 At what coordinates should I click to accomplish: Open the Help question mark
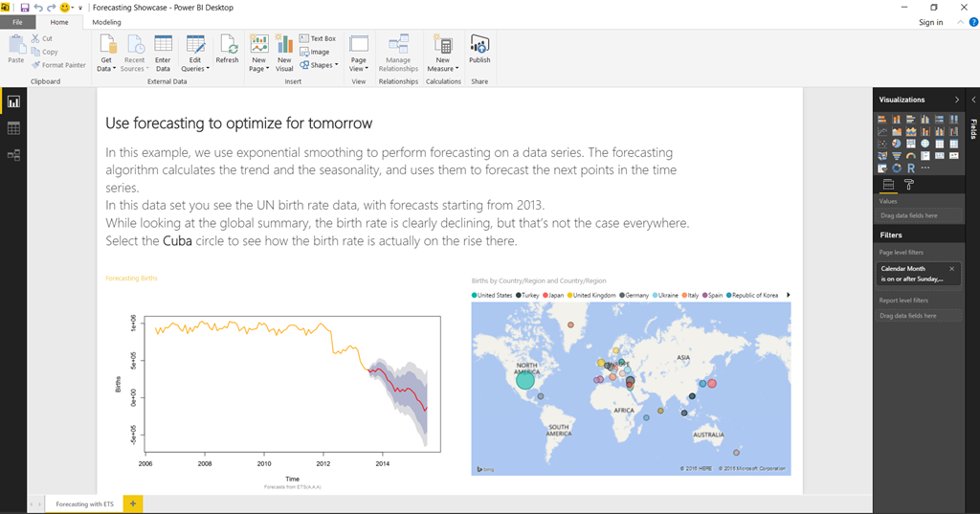click(973, 22)
